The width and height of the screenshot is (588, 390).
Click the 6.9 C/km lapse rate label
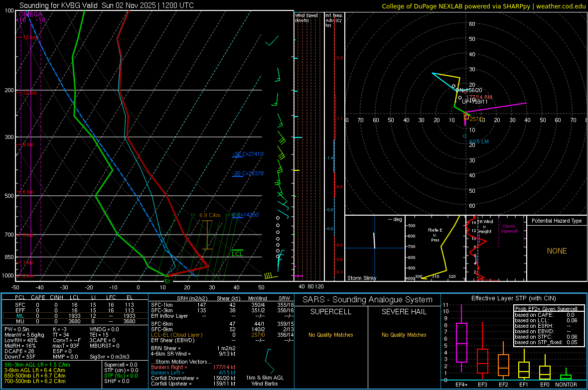[x=210, y=215]
